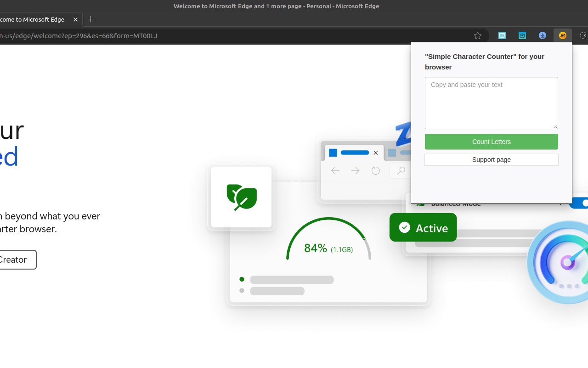Click the blue toggle beside Balanced Mode
This screenshot has height=368, width=588.
(x=579, y=203)
